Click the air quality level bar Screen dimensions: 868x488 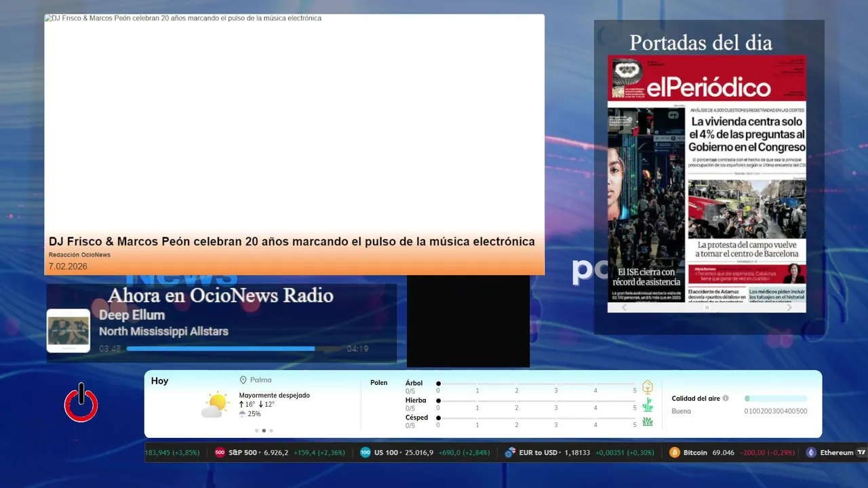[x=776, y=399]
